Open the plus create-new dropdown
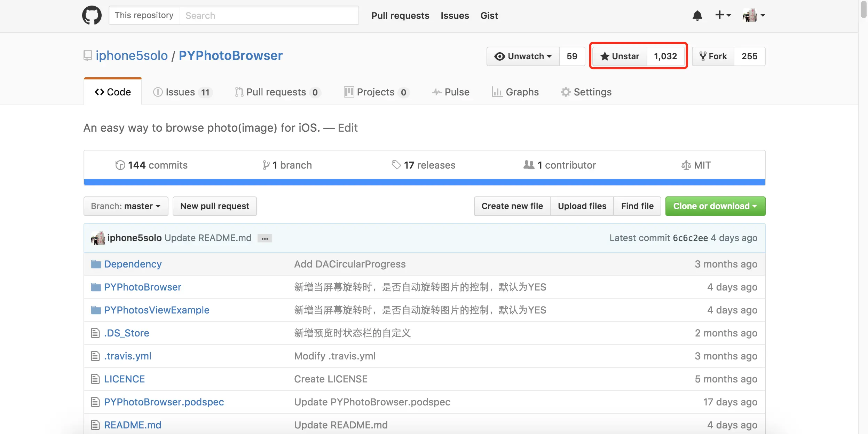 point(723,15)
